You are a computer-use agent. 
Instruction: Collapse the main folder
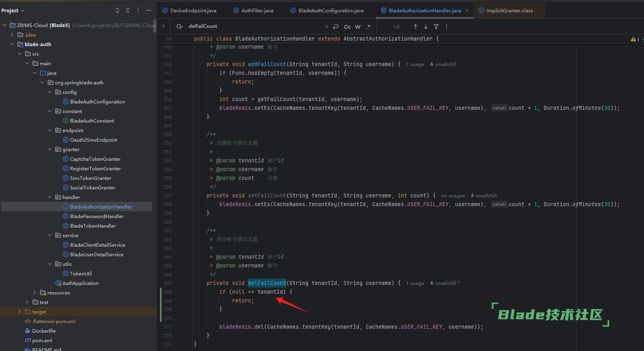[x=27, y=63]
